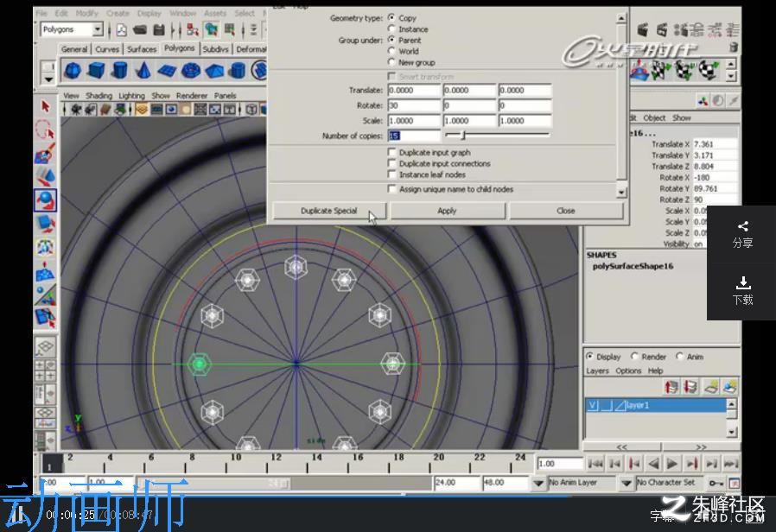Go to end of playback range
The height and width of the screenshot is (532, 776).
(730, 464)
